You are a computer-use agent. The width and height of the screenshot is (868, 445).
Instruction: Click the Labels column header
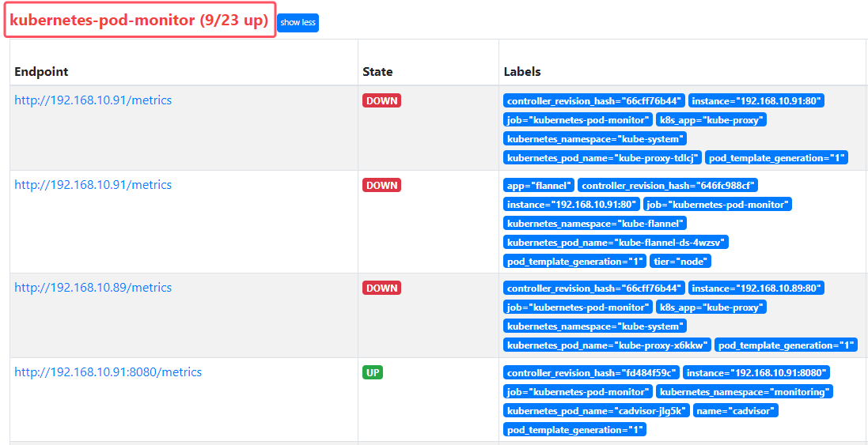point(522,72)
